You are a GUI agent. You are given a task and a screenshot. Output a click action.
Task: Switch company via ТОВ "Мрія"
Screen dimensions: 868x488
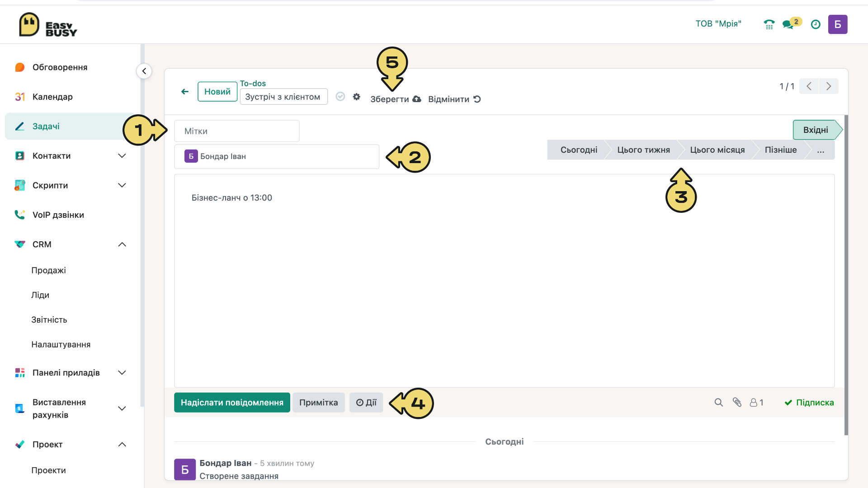click(718, 24)
